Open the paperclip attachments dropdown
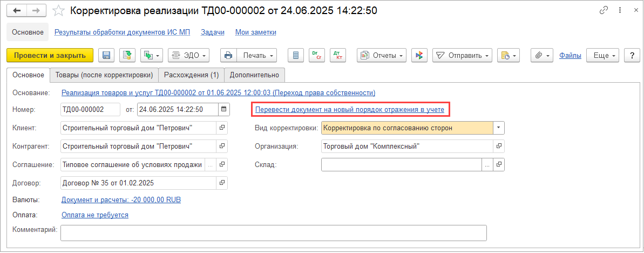644x253 pixels. coord(543,56)
